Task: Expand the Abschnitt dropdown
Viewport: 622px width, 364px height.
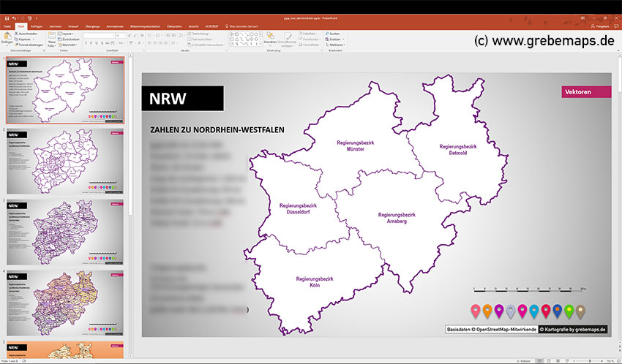Action: pyautogui.click(x=69, y=45)
